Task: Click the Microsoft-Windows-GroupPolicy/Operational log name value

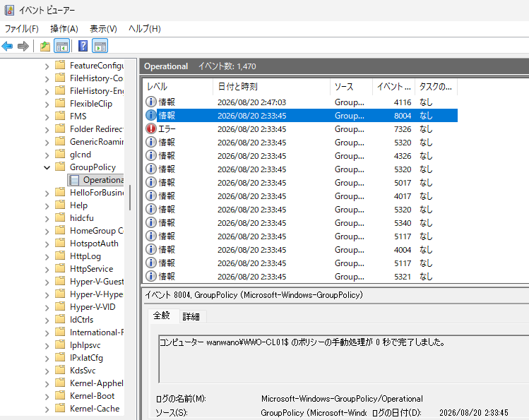Action: (x=342, y=399)
